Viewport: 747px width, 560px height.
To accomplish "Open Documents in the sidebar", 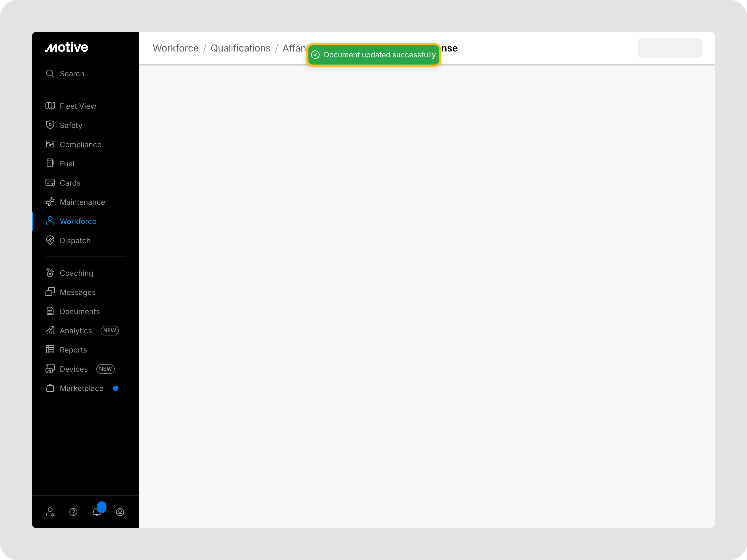I will point(79,311).
